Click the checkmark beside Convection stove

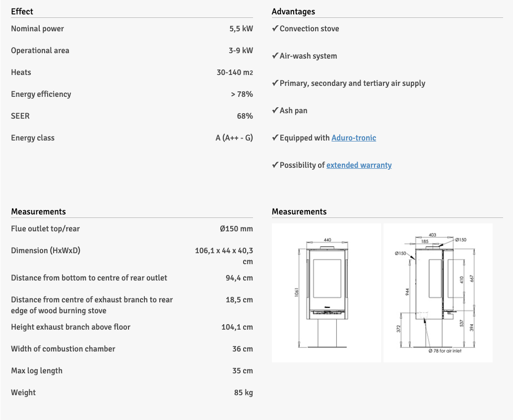point(275,29)
